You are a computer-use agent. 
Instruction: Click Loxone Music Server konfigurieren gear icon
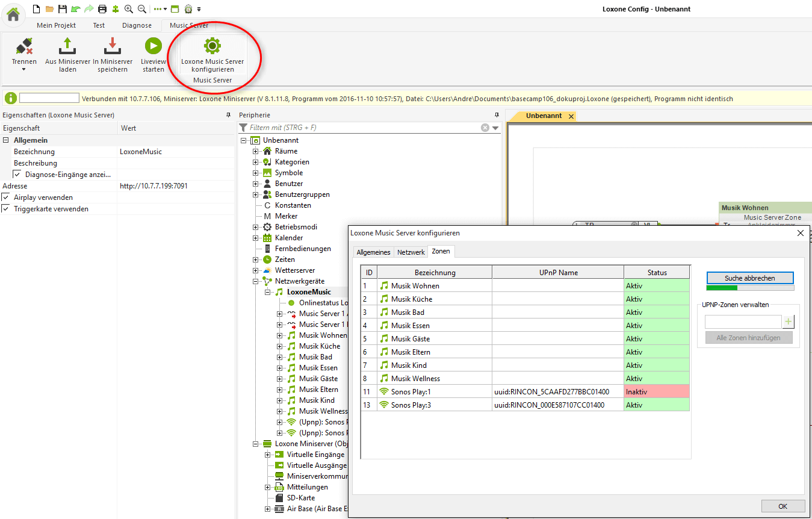point(212,46)
